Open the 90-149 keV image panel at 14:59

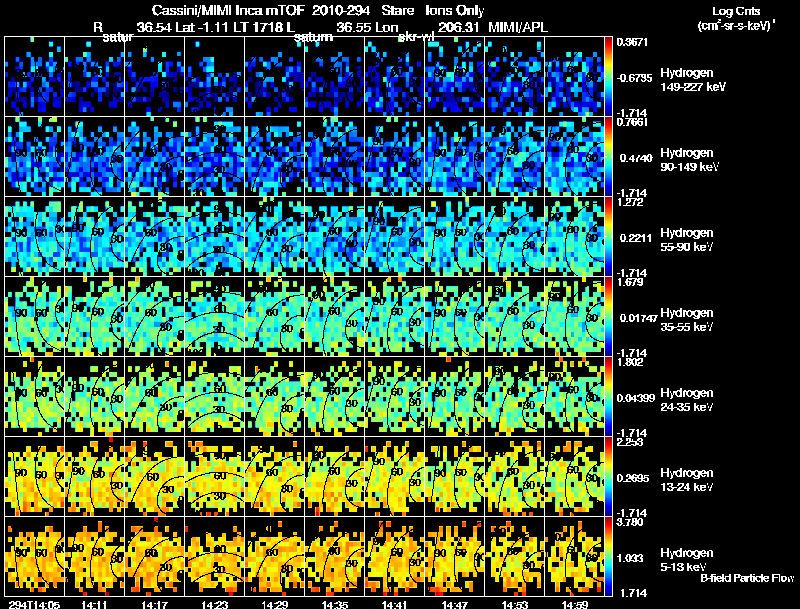tap(574, 157)
